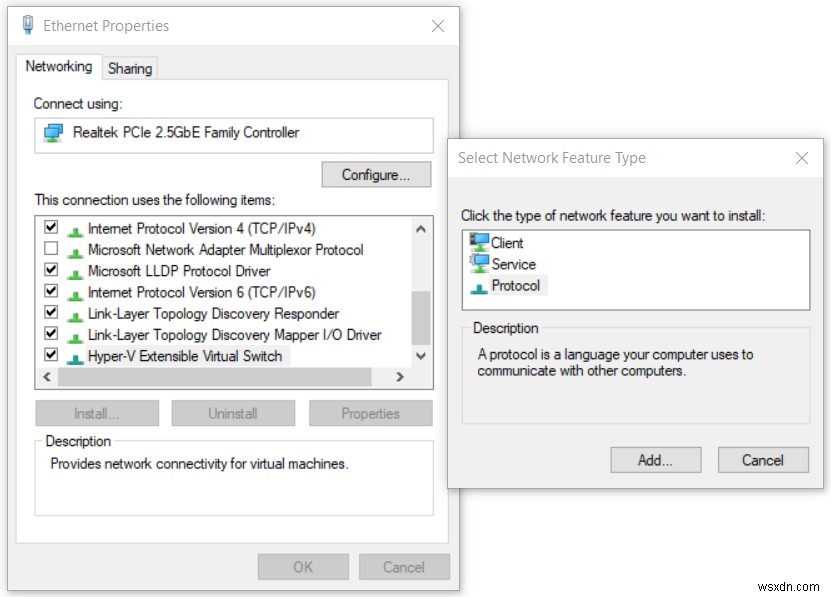Select the Service feature icon
This screenshot has height=597, width=831.
pos(479,263)
